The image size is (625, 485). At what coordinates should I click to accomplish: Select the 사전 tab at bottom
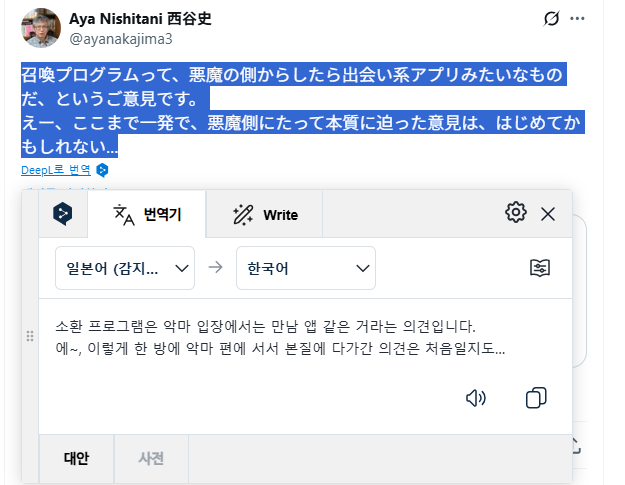coord(151,459)
